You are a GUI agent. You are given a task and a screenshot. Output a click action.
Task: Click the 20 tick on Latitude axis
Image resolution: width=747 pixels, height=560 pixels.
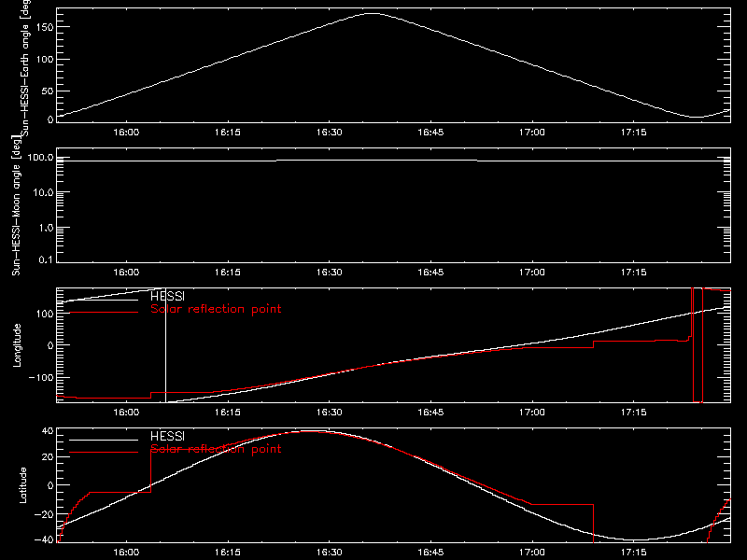click(x=48, y=457)
